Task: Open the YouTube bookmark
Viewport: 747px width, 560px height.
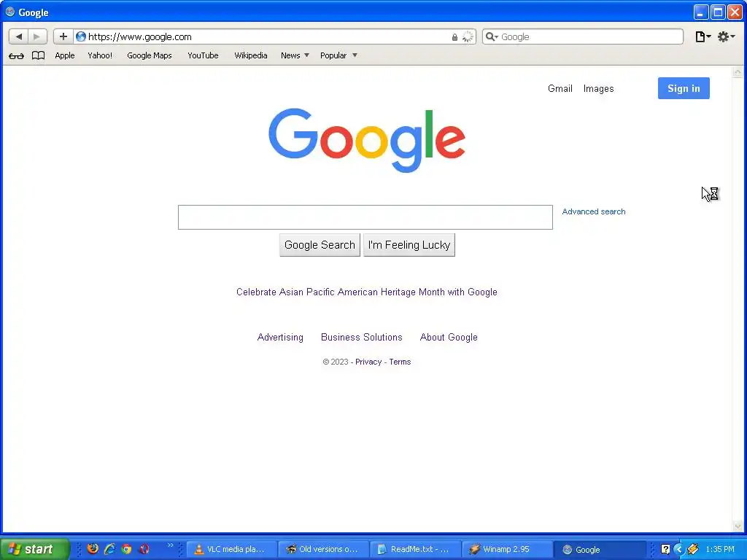Action: point(203,55)
